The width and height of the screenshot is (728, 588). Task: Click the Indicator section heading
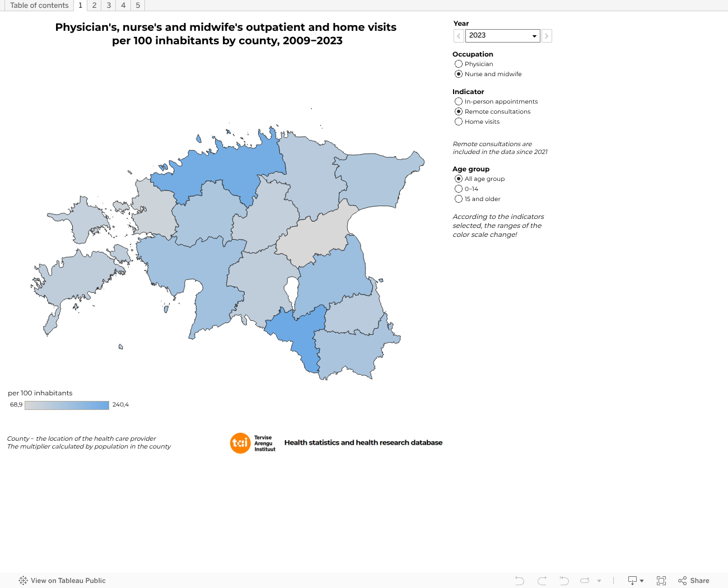point(468,92)
